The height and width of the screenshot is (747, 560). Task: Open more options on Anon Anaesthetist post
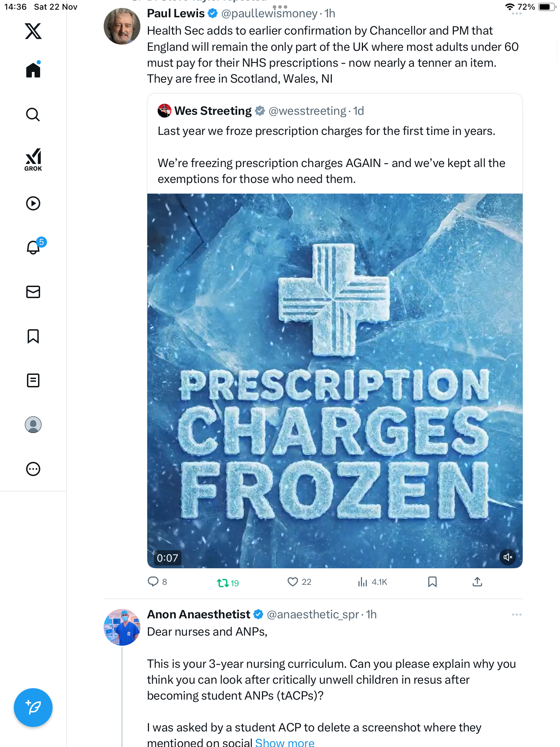(x=516, y=615)
